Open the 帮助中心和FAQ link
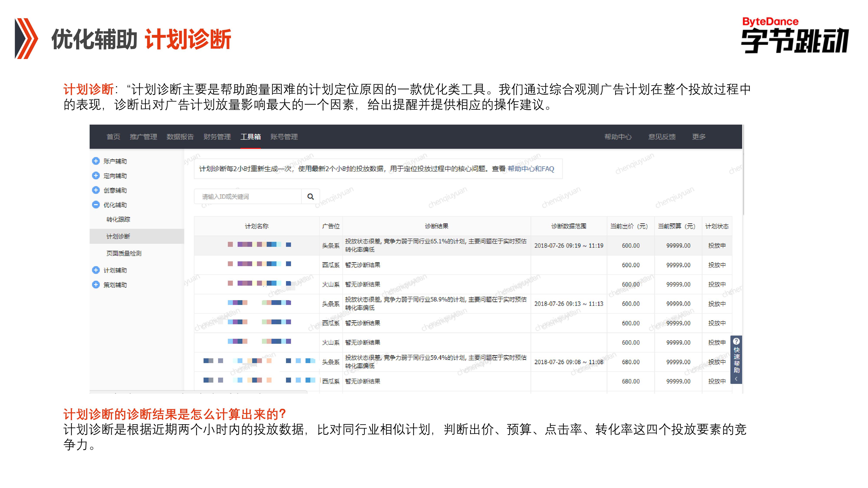868x488 pixels. [x=531, y=169]
